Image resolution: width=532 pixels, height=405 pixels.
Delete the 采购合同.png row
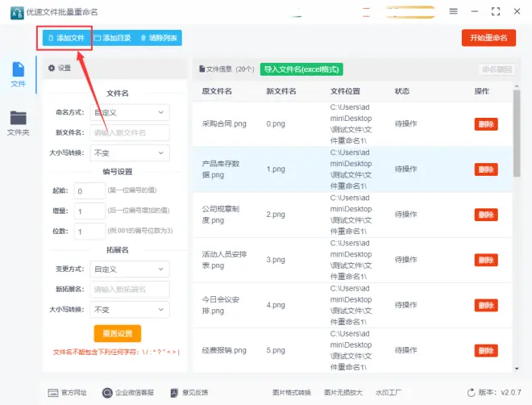[486, 124]
